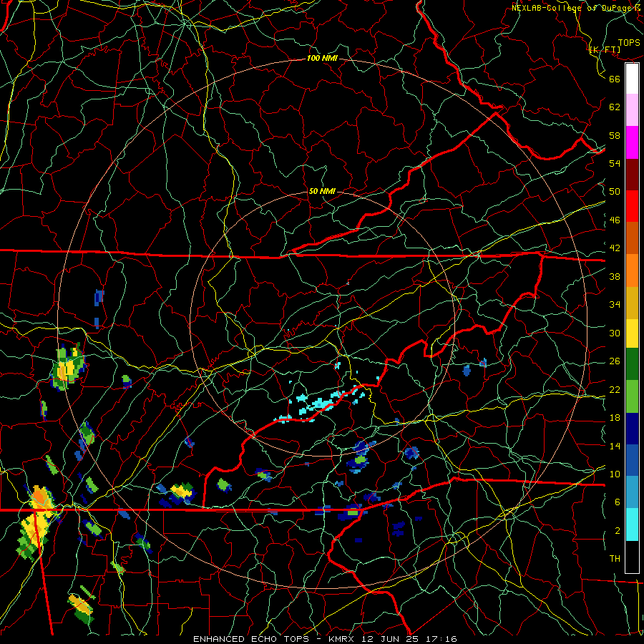Select the dark orange 46 kft swatch

(632, 238)
